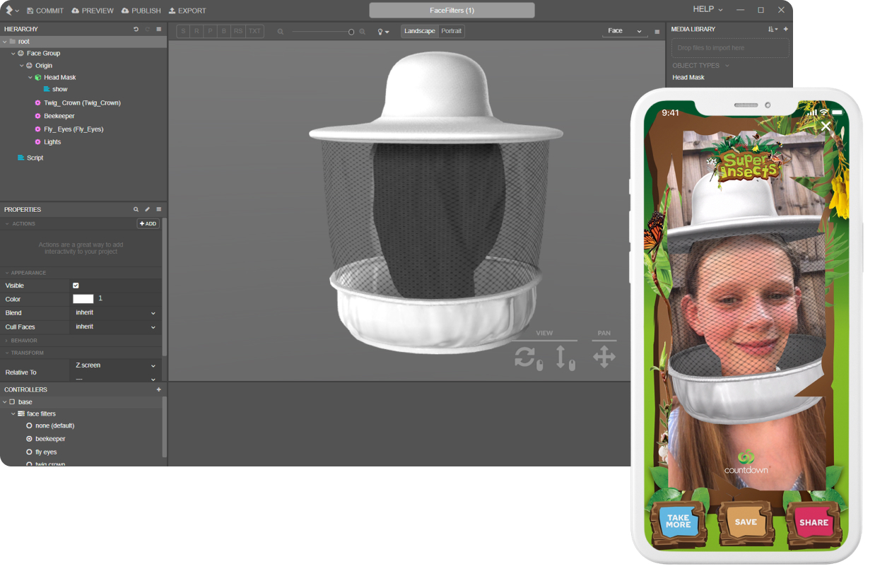Click the pencil edit icon in Properties

coord(147,209)
